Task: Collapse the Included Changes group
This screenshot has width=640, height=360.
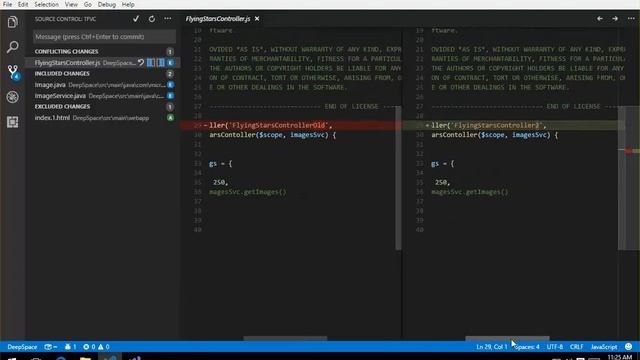Action: [x=62, y=73]
